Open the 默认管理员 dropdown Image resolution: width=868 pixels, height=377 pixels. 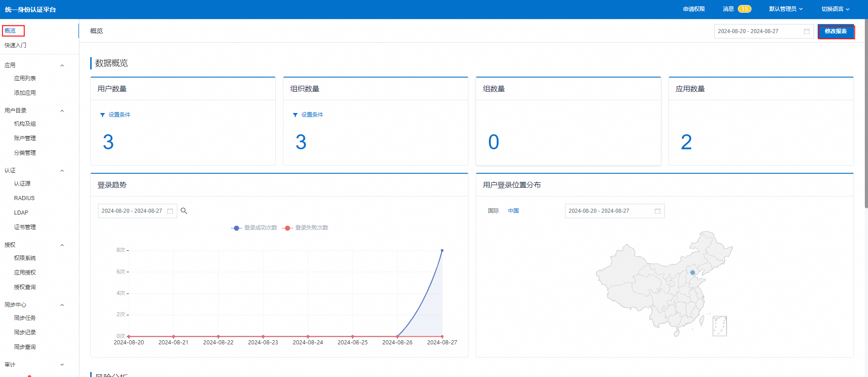(x=785, y=9)
